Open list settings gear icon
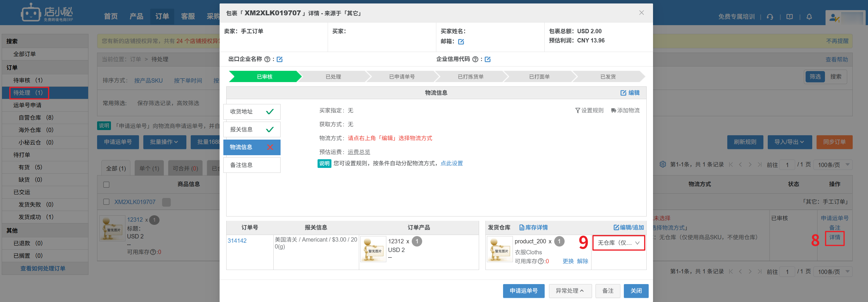 pos(663,164)
